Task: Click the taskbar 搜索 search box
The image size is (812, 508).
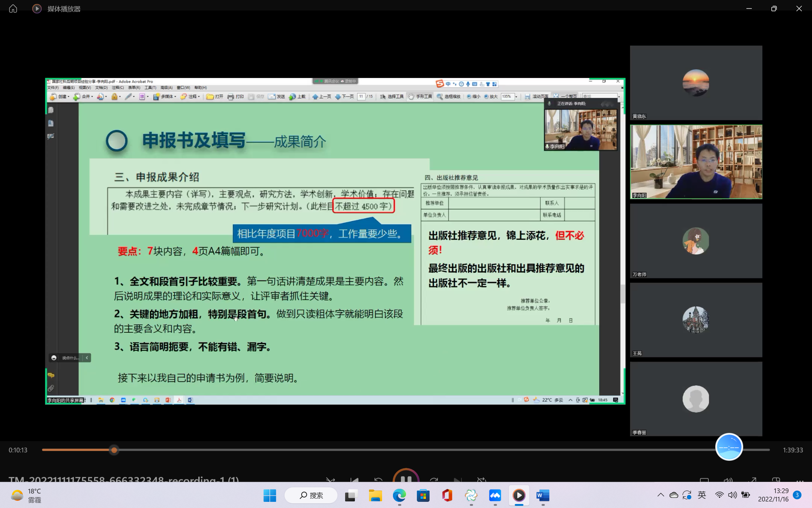Action: [x=311, y=495]
